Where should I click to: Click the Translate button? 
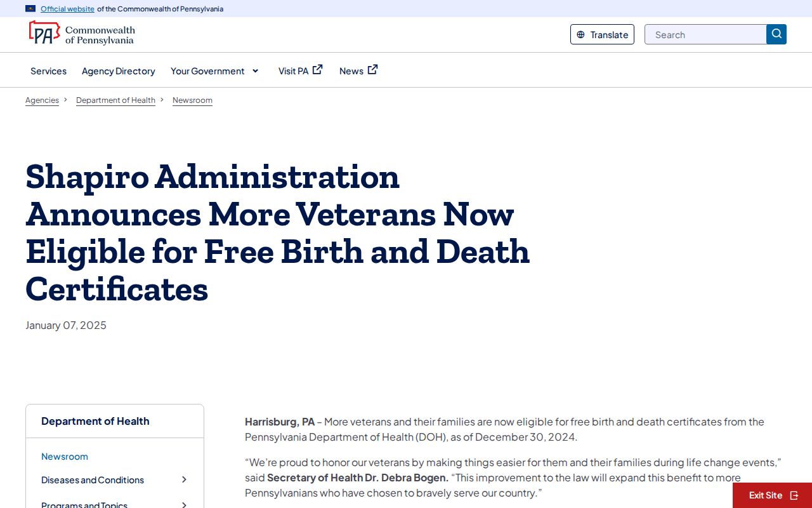602,34
